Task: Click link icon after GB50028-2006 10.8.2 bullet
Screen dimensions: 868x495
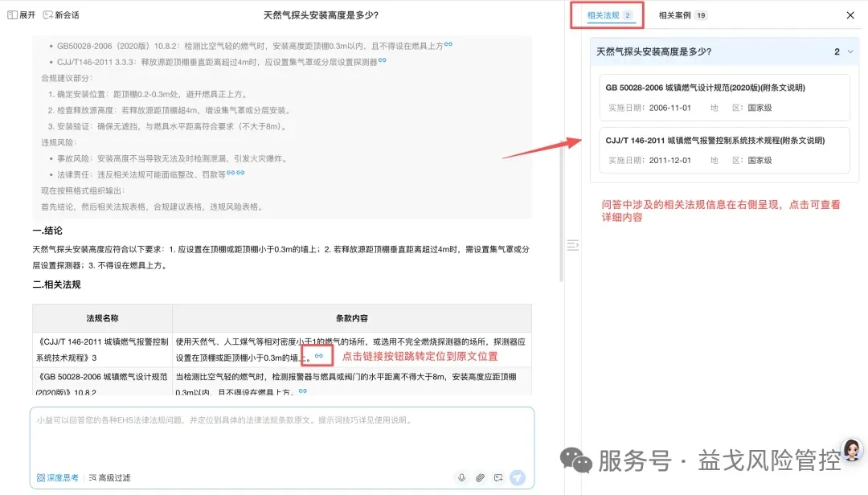Action: pyautogui.click(x=448, y=44)
